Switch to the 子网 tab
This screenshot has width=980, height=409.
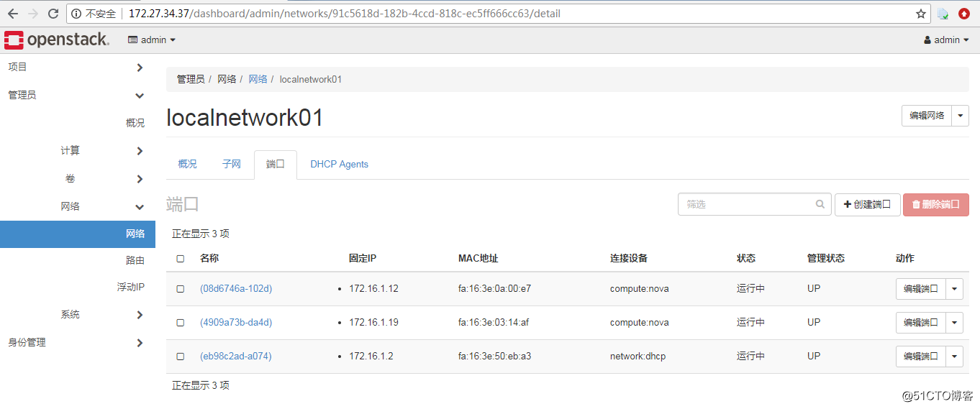tap(232, 164)
